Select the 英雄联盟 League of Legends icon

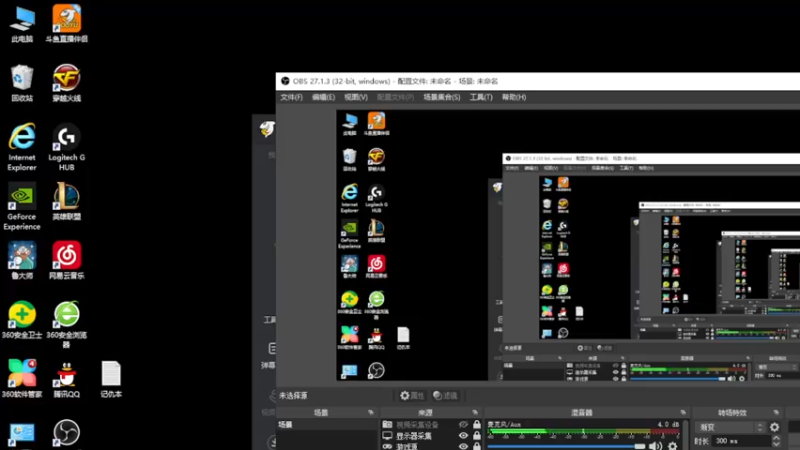pyautogui.click(x=66, y=202)
